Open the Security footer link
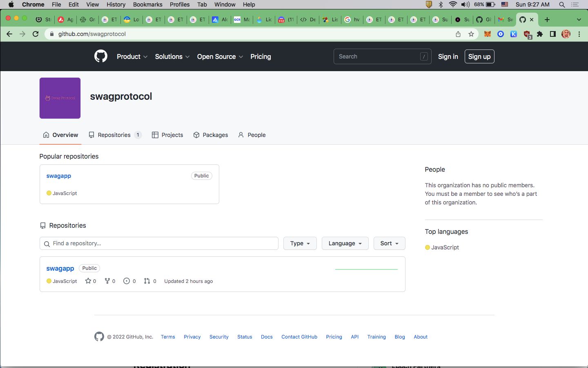588x368 pixels. [x=219, y=337]
